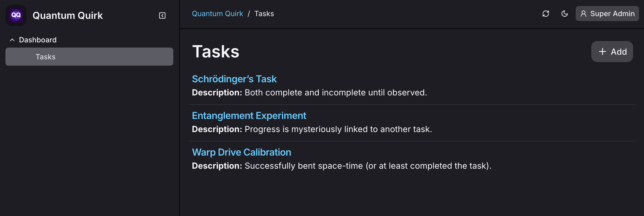This screenshot has height=216, width=644.
Task: Open the Entanglement Experiment task
Action: (249, 116)
